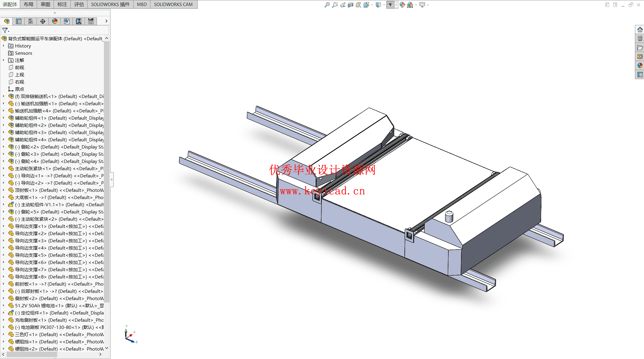This screenshot has height=359, width=644.
Task: Select the Zoom to Area tool
Action: pos(335,5)
